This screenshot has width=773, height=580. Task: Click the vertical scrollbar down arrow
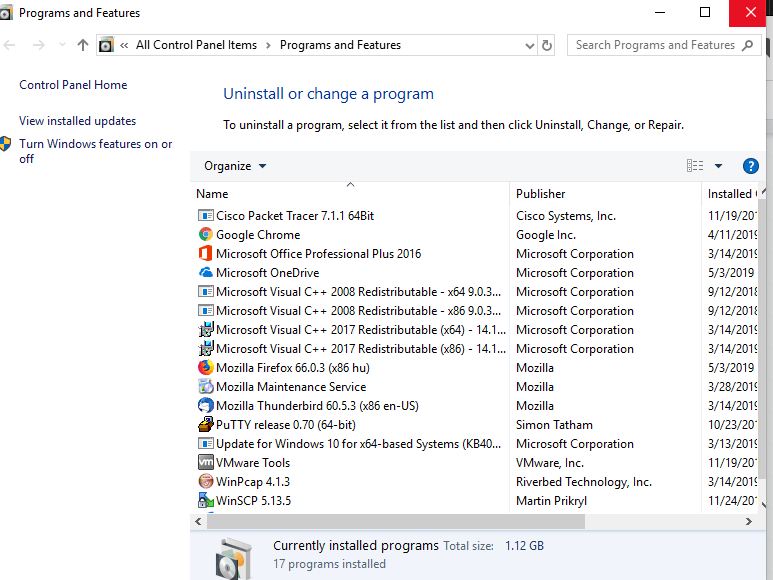pos(764,505)
